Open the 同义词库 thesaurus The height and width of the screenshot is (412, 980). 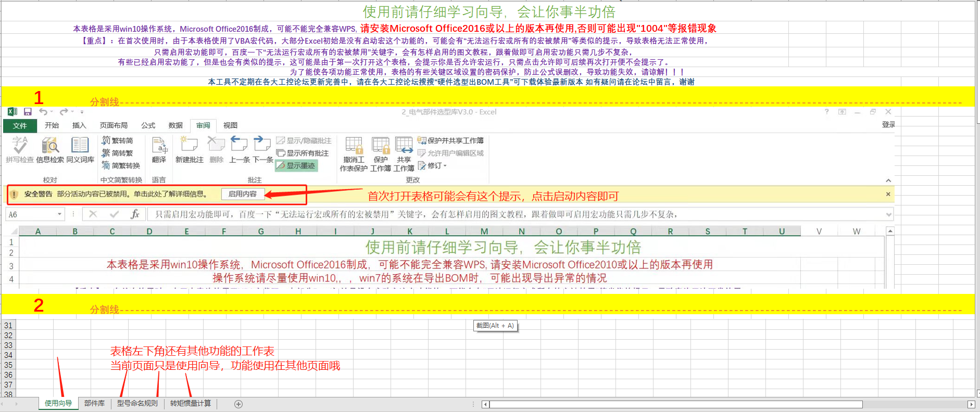80,149
